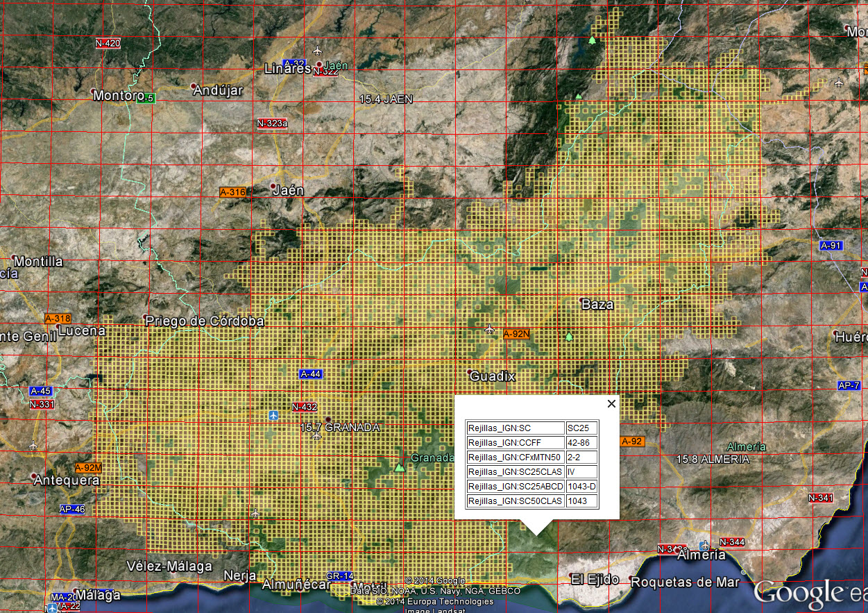
Task: Click the Priego de Córdoba place label
Action: pos(205,321)
